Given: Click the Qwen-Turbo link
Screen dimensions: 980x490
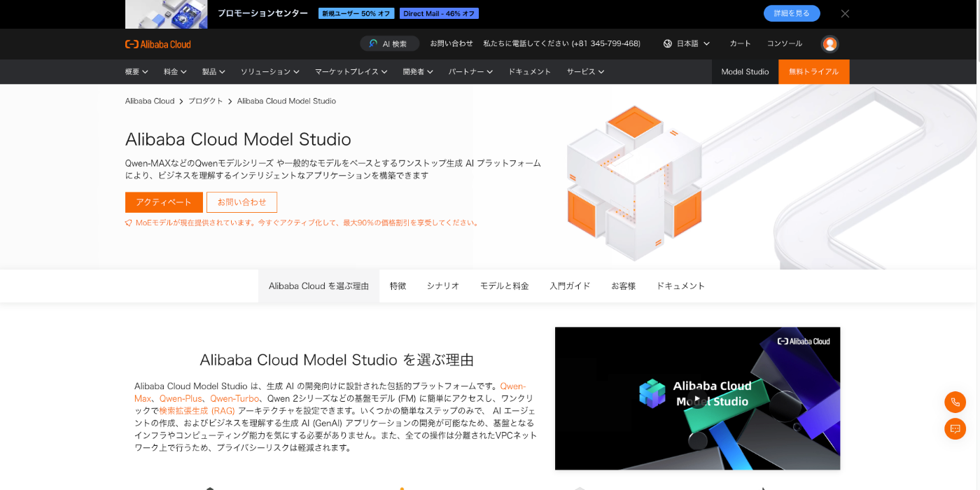Looking at the screenshot, I should tap(234, 398).
